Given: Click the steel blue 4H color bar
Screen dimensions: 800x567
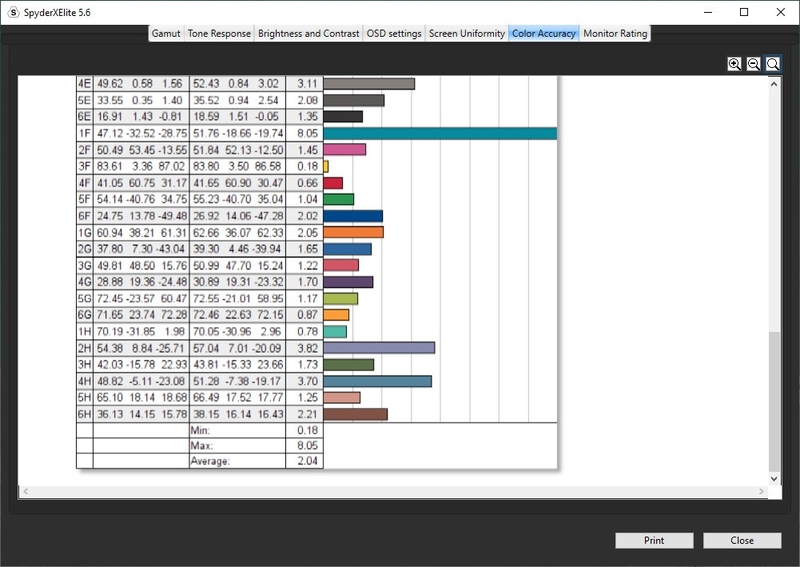Looking at the screenshot, I should pos(378,381).
